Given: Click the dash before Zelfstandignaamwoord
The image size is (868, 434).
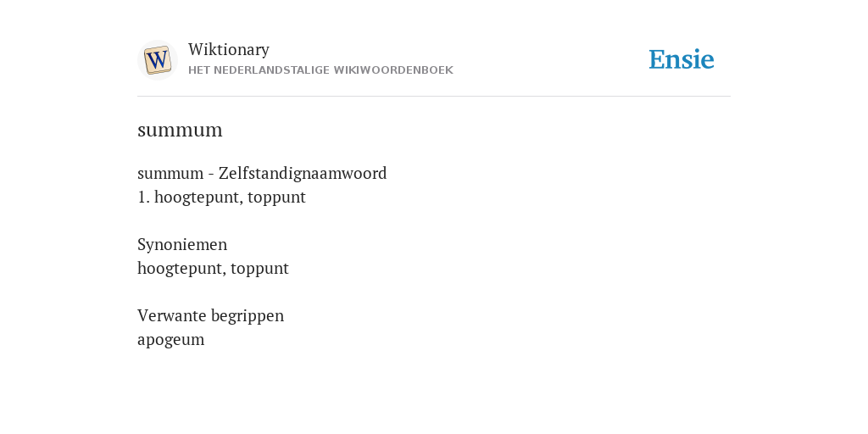Looking at the screenshot, I should pos(211,174).
